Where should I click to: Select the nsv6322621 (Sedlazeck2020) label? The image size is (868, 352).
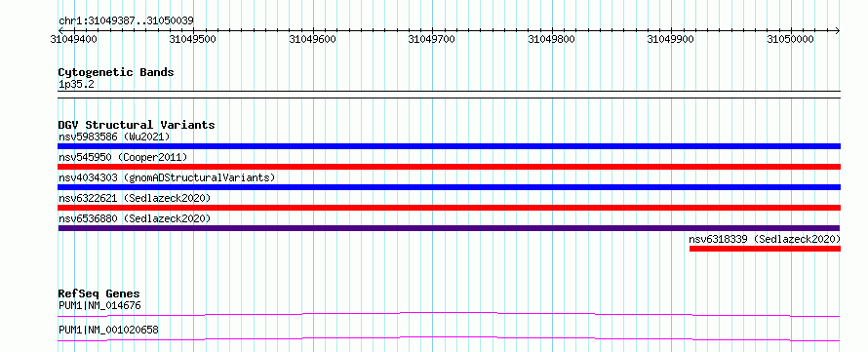[135, 198]
